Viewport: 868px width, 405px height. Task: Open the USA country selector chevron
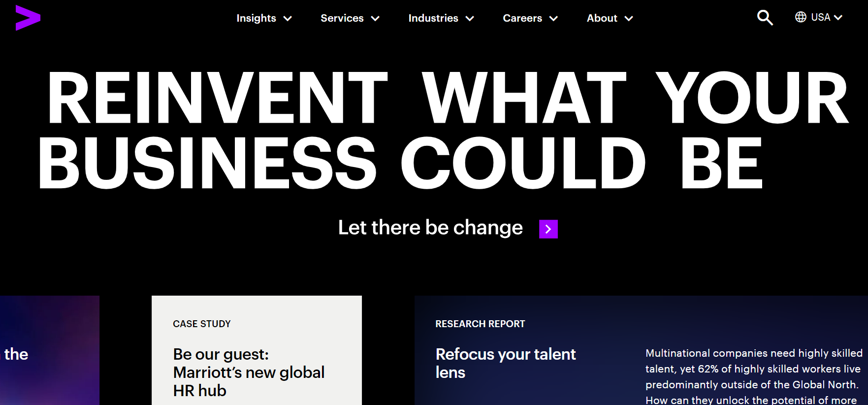pyautogui.click(x=838, y=18)
